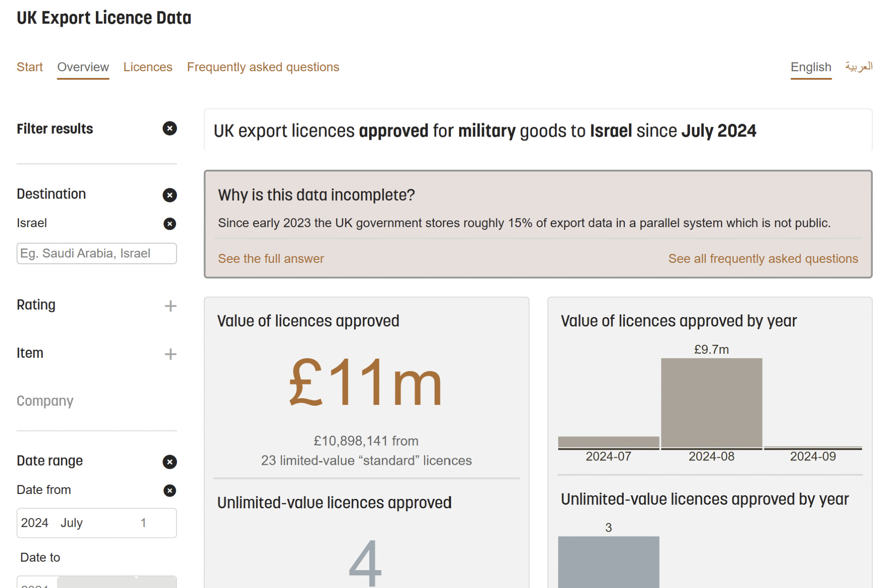Click the 2024-08 bar in value chart
The width and height of the screenshot is (896, 588).
coord(711,403)
